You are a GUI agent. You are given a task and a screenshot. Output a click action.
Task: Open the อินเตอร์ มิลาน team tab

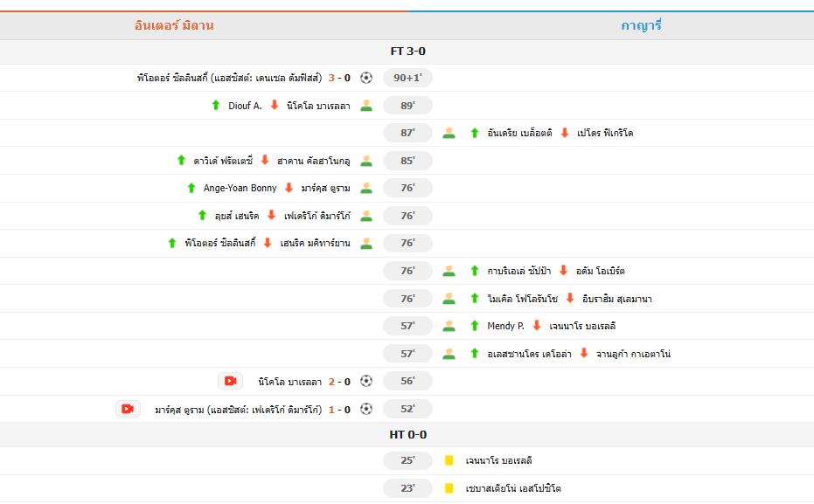(x=174, y=25)
